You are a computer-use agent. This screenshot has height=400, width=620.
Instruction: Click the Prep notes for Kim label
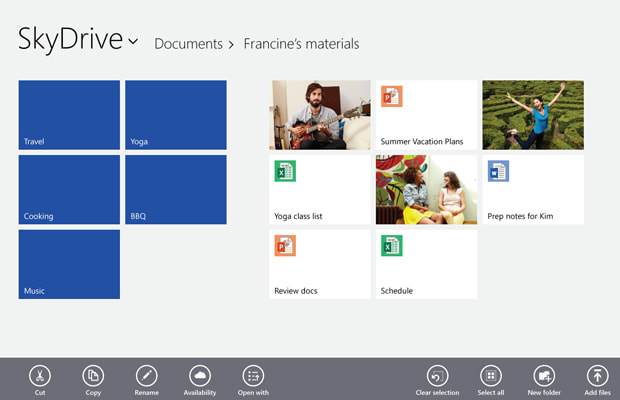pos(520,216)
